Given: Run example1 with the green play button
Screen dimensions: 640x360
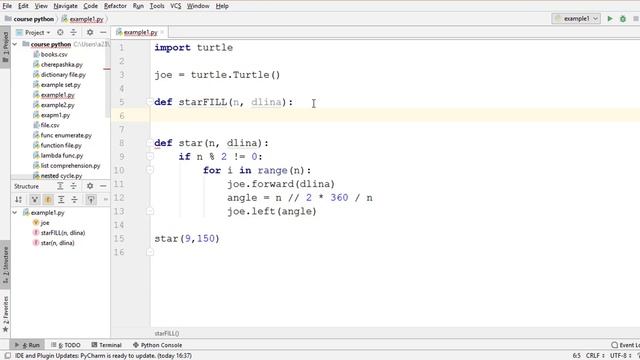Looking at the screenshot, I should 610,19.
